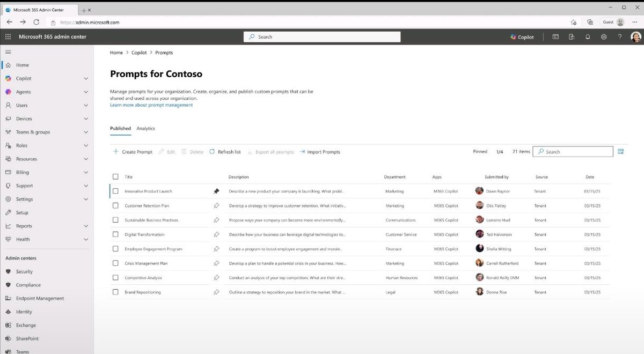Select all prompts with header checkbox
The image size is (644, 354).
[x=115, y=176]
